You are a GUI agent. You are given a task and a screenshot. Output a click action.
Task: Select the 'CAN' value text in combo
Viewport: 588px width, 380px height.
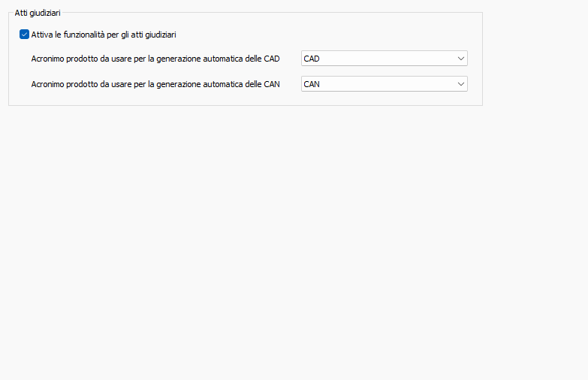(x=312, y=84)
